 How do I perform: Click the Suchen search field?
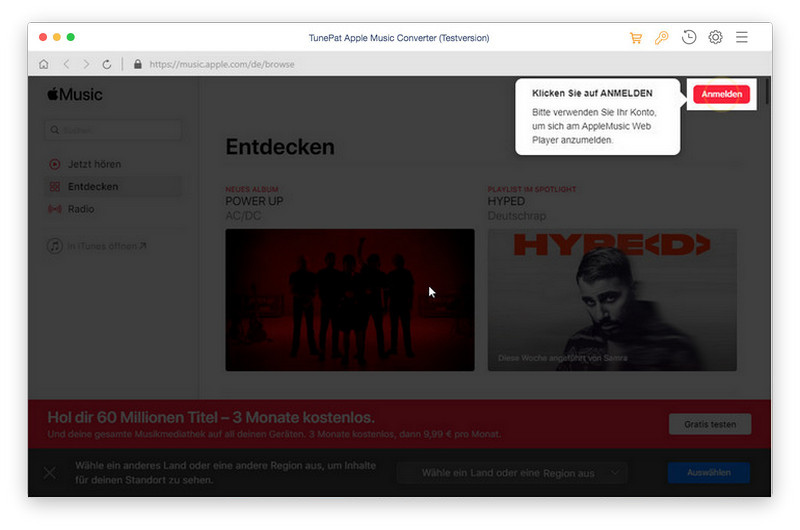click(x=113, y=130)
